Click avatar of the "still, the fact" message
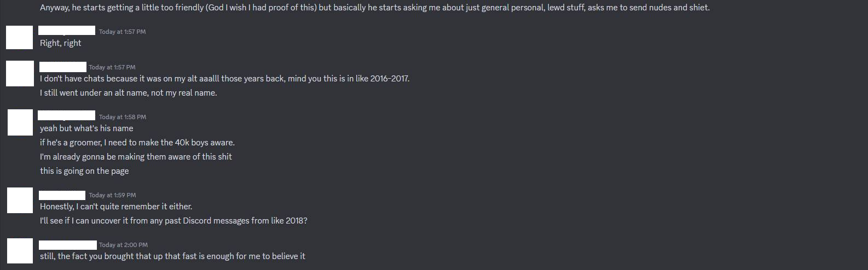This screenshot has width=868, height=270. click(x=20, y=251)
